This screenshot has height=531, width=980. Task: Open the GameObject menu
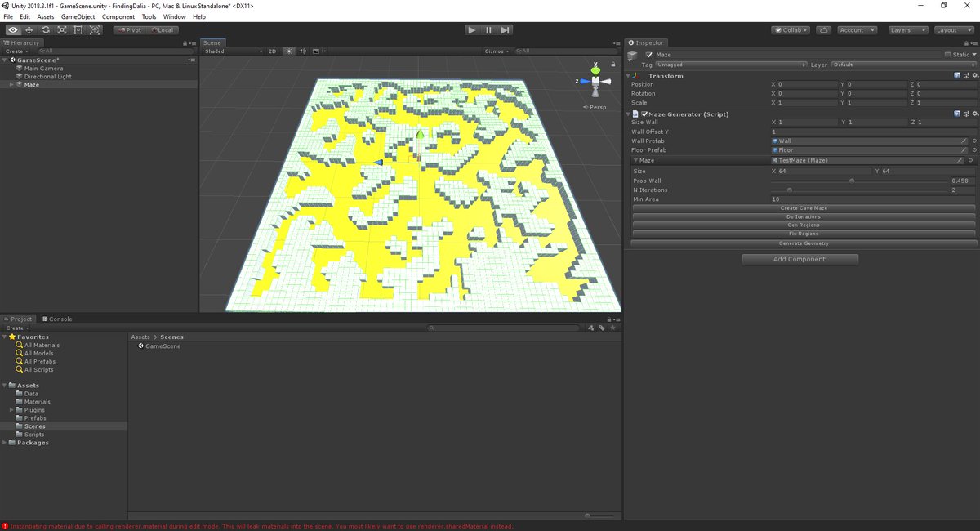(x=78, y=16)
